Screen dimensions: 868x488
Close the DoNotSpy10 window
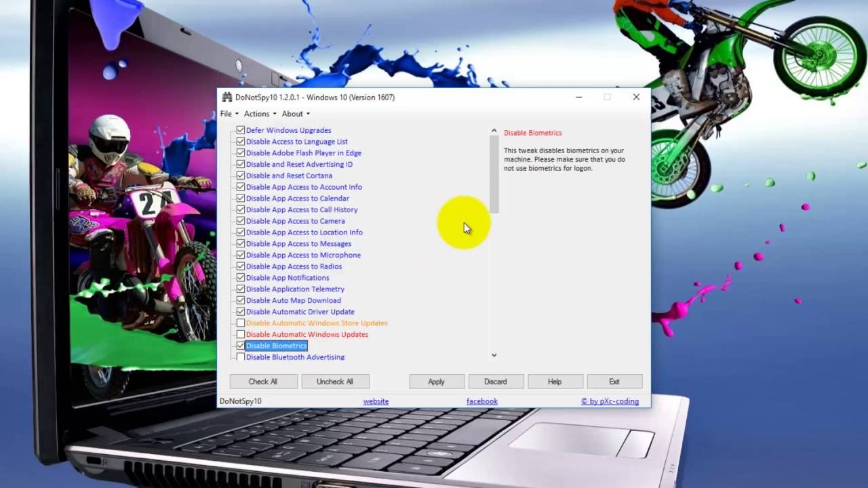(636, 97)
